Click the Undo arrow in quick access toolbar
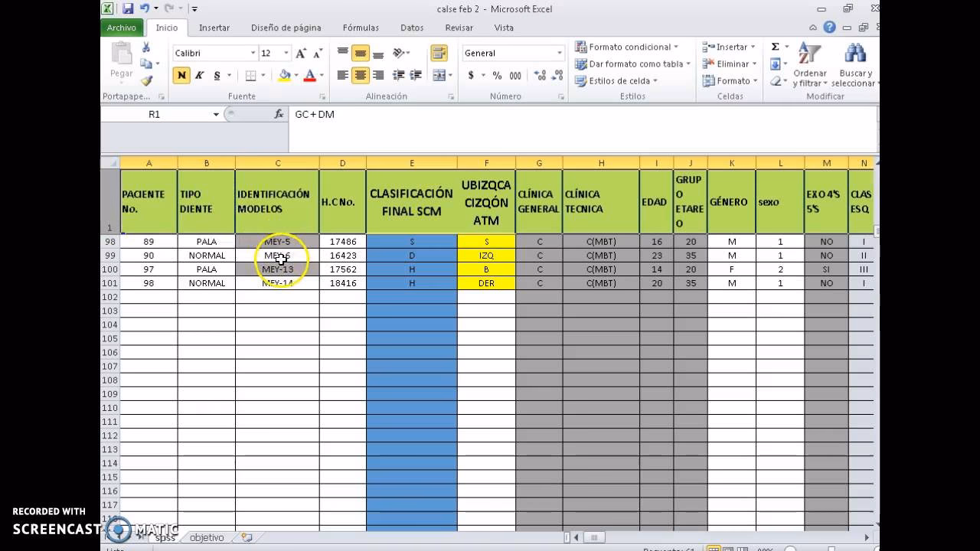 tap(145, 8)
